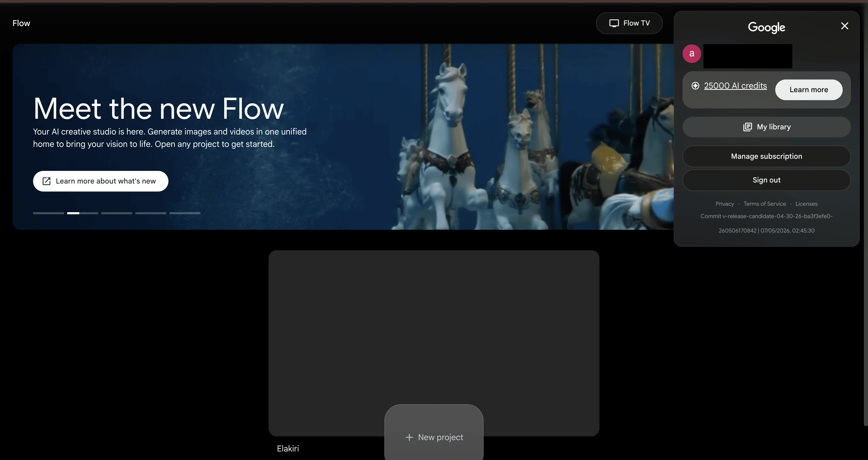Screen dimensions: 868x460
Task: Click the Elakiri project name
Action: click(x=288, y=449)
